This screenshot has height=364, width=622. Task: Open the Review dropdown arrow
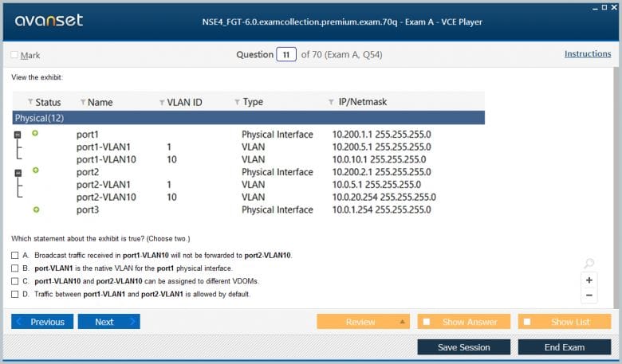point(403,322)
